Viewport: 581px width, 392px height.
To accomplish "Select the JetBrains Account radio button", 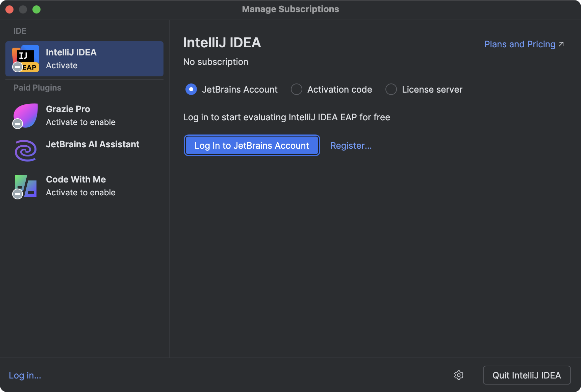I will coord(191,89).
